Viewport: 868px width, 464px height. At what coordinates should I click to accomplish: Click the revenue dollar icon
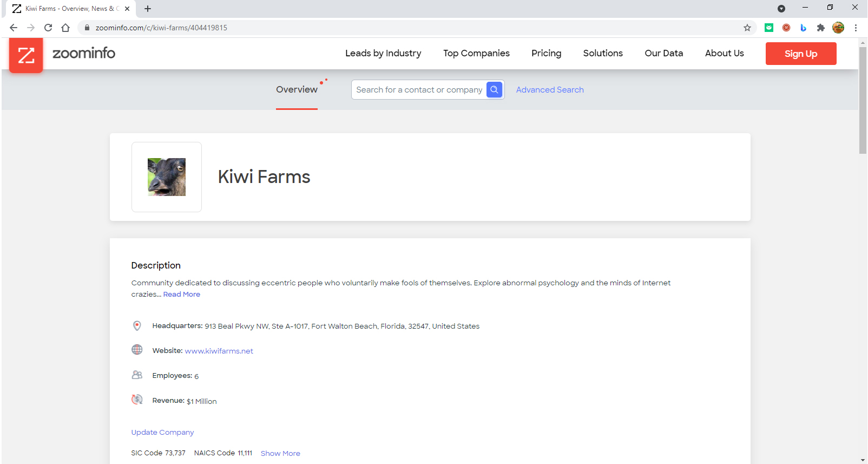click(137, 400)
